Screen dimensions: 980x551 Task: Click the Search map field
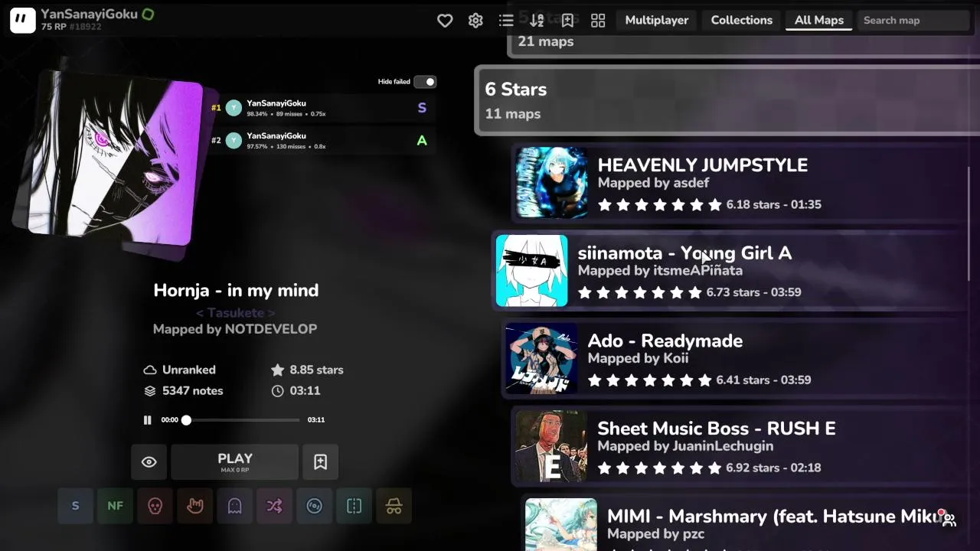(913, 21)
